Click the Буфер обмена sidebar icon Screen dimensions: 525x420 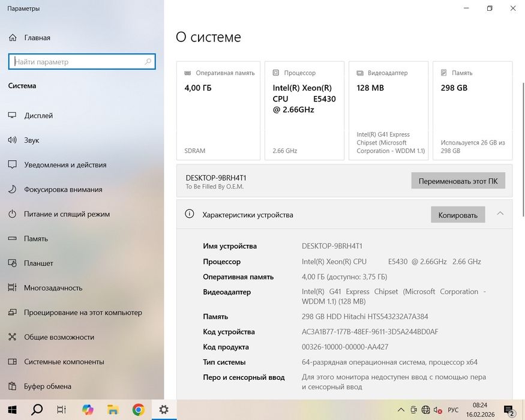[x=13, y=386]
